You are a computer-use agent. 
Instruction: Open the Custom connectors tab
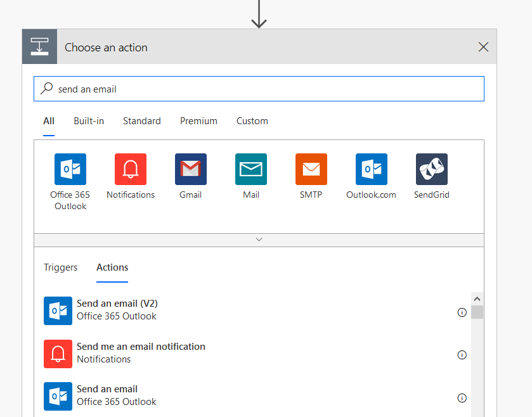pyautogui.click(x=252, y=121)
